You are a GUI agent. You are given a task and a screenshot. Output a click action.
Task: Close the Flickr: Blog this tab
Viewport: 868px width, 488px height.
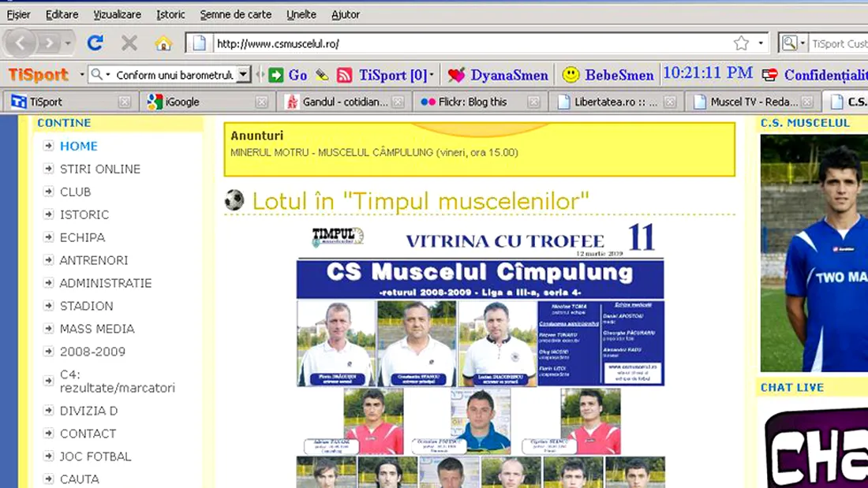tap(533, 102)
